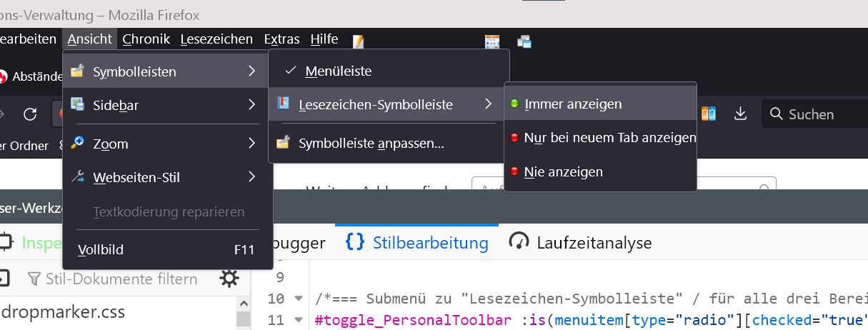Screen dimensions: 868x330
Task: Click the orange-blue toolbar icon left of downloads
Action: click(x=709, y=114)
